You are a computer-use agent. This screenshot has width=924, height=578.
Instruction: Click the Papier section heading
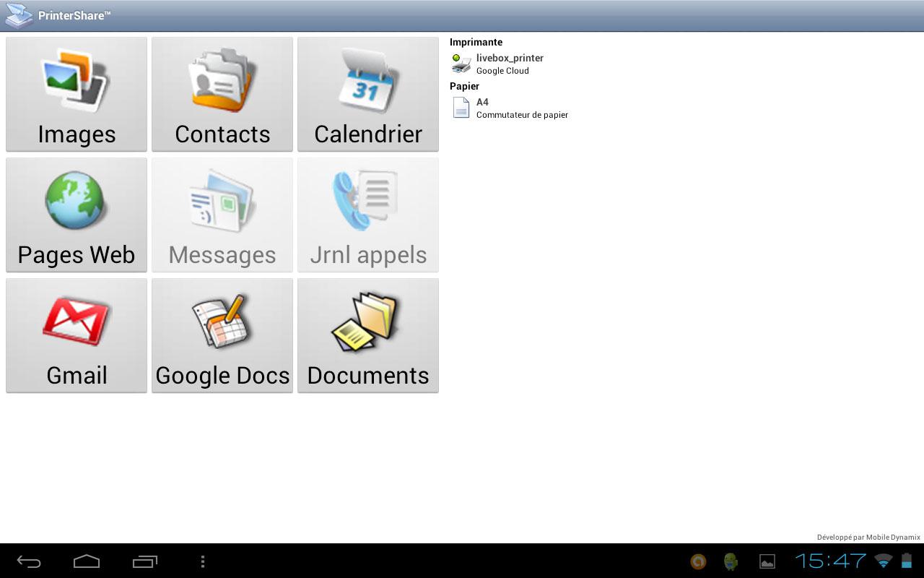(464, 86)
